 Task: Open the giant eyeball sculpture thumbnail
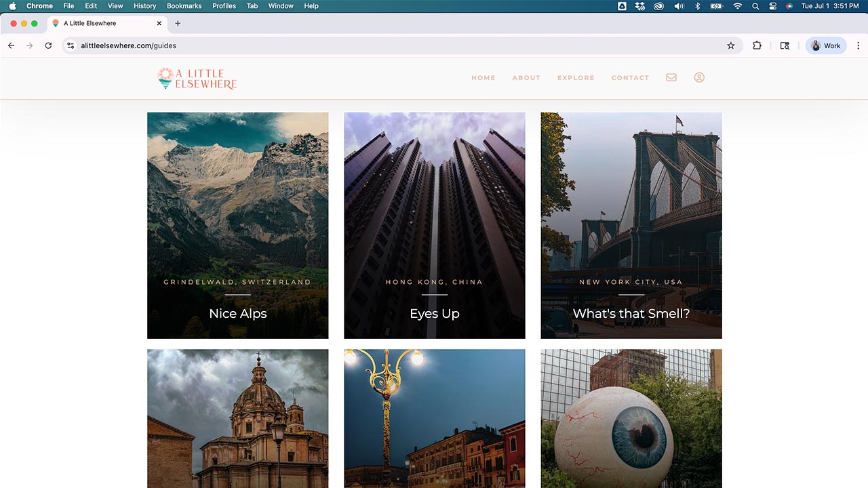(631, 418)
